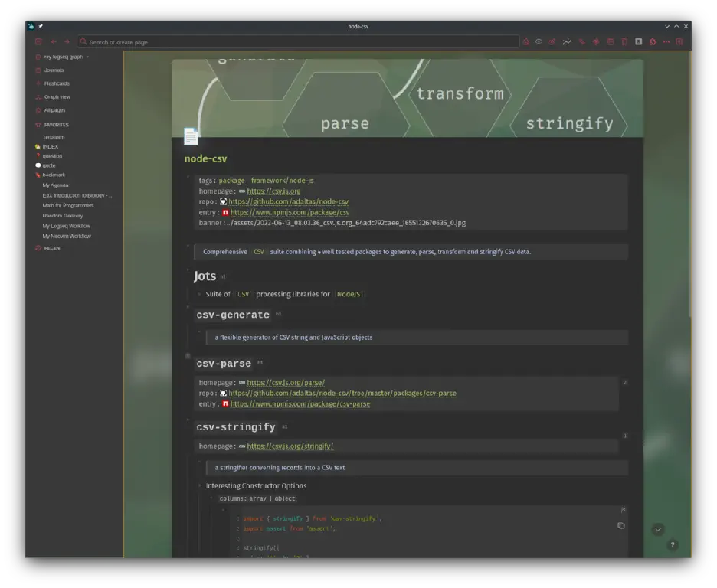Click the pin icon in the title bar

(x=41, y=27)
